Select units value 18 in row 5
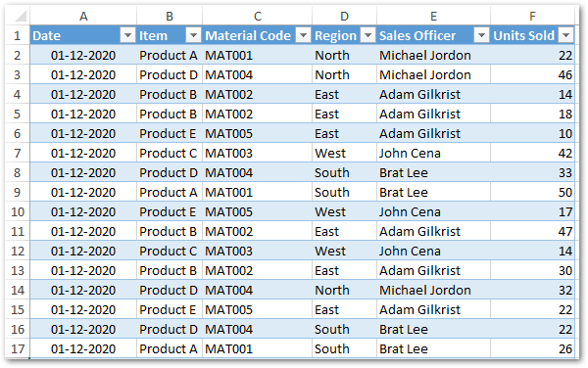Viewport: 588px width, 368px height. pyautogui.click(x=532, y=114)
